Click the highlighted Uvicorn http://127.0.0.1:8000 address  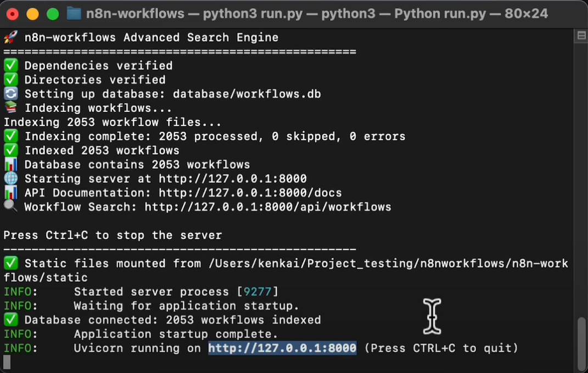pos(282,348)
